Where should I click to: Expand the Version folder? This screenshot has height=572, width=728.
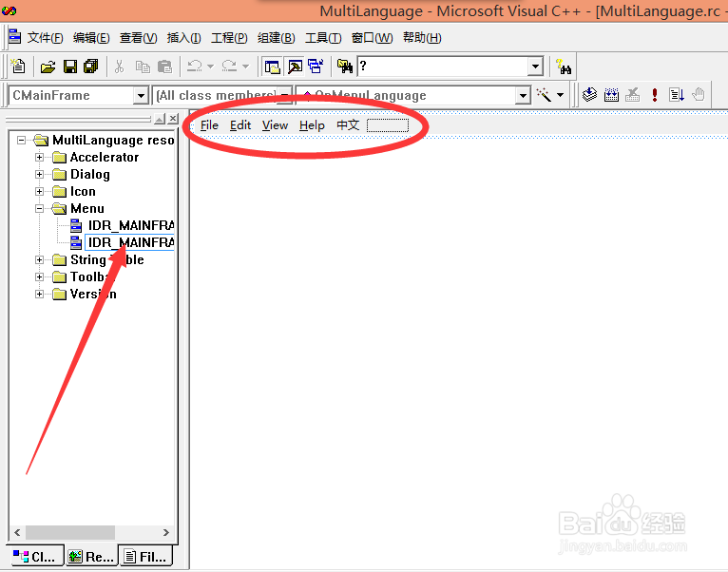[x=40, y=294]
